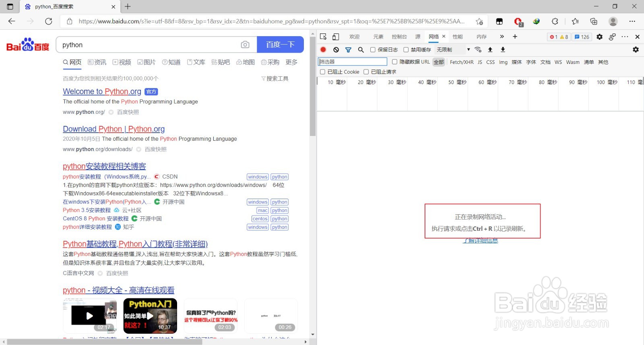Select 视频 Baidu search tab

(x=122, y=62)
